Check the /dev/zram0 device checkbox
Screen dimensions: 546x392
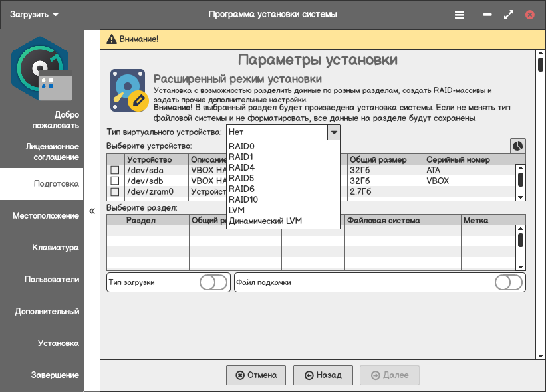(x=114, y=191)
